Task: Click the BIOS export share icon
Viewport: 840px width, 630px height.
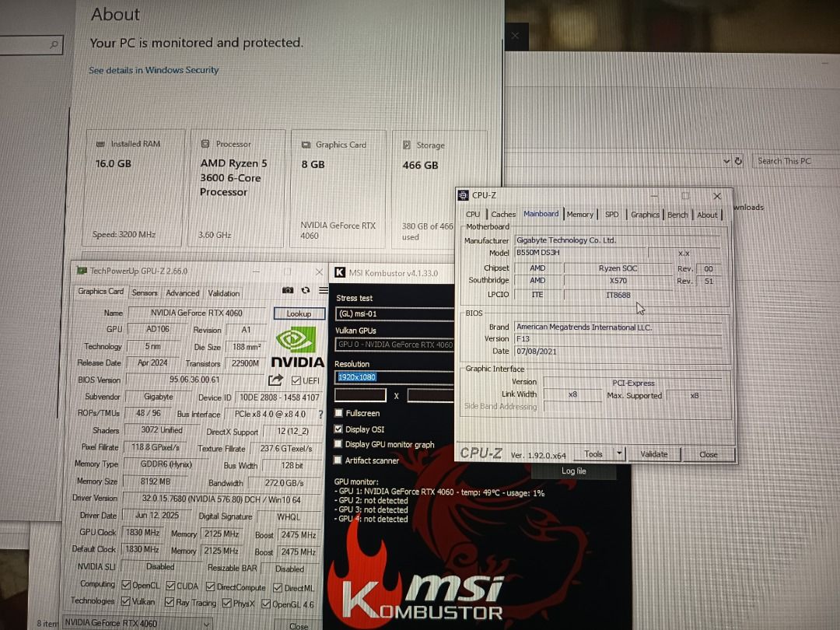Action: [275, 380]
